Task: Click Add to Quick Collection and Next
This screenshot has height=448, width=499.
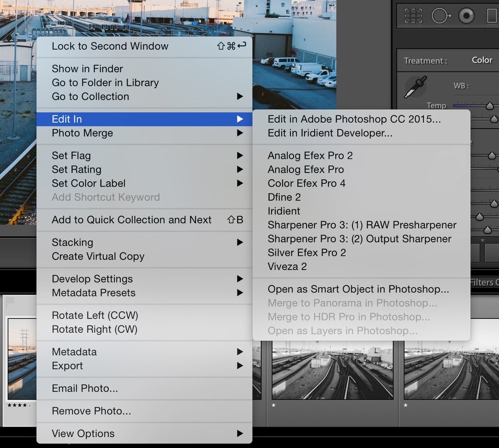Action: point(132,220)
